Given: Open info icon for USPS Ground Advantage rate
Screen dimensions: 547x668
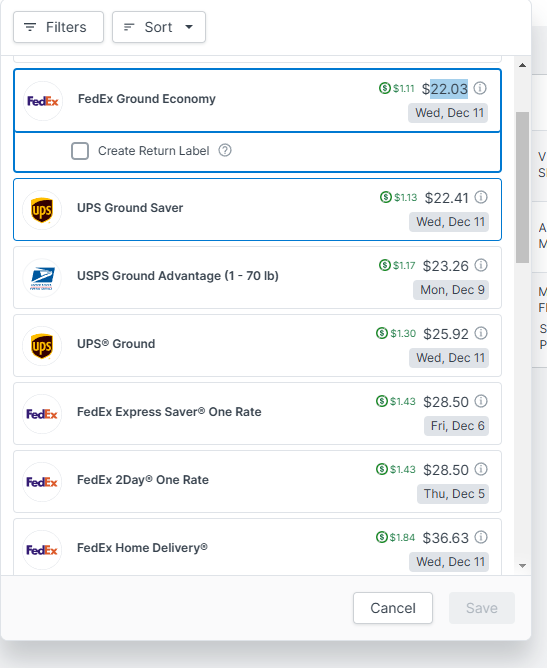Looking at the screenshot, I should pyautogui.click(x=481, y=265).
